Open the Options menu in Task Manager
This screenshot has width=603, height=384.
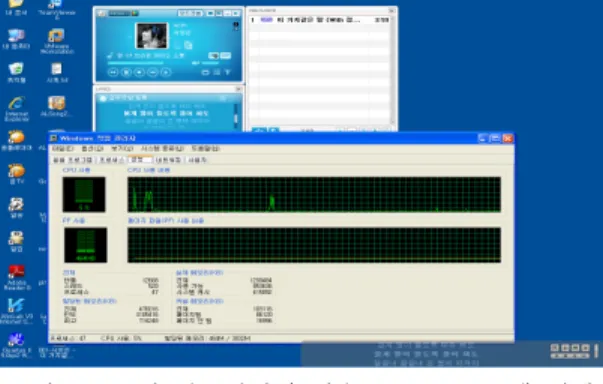click(x=92, y=148)
